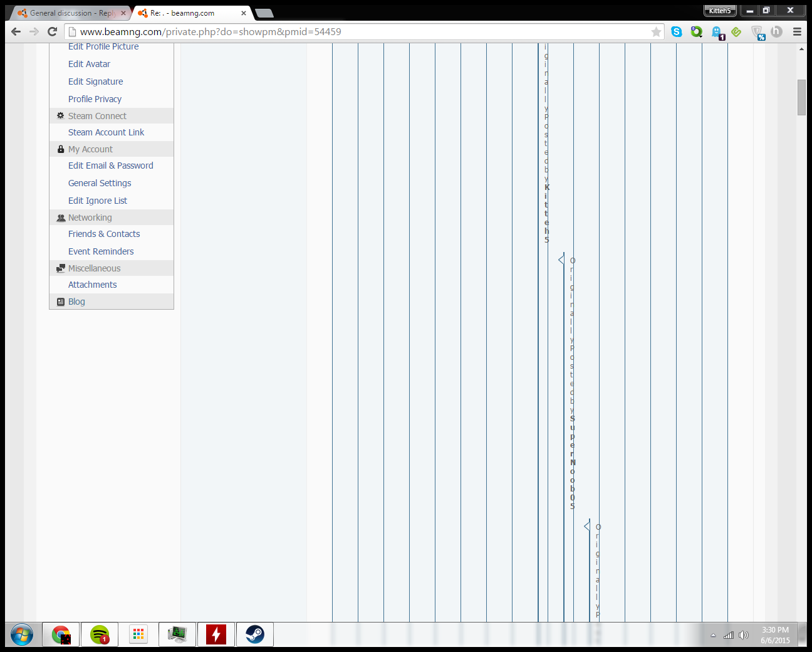Open the green magnifier extension icon
This screenshot has height=652, width=812.
pyautogui.click(x=697, y=31)
